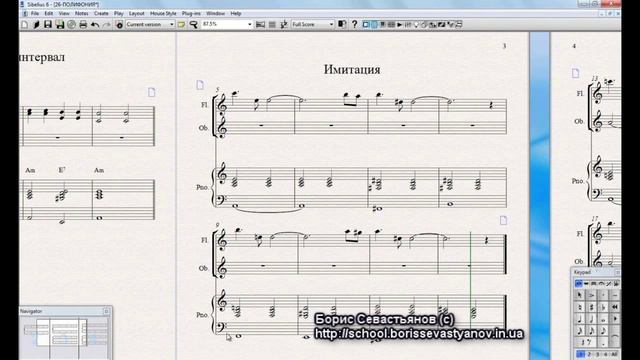Open the File menu
640x360 pixels.
pos(35,13)
